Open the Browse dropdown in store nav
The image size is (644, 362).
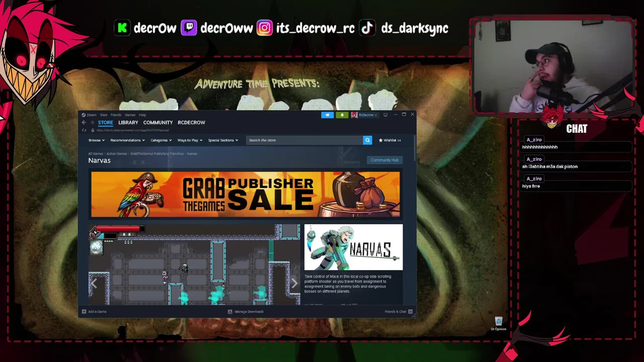96,140
